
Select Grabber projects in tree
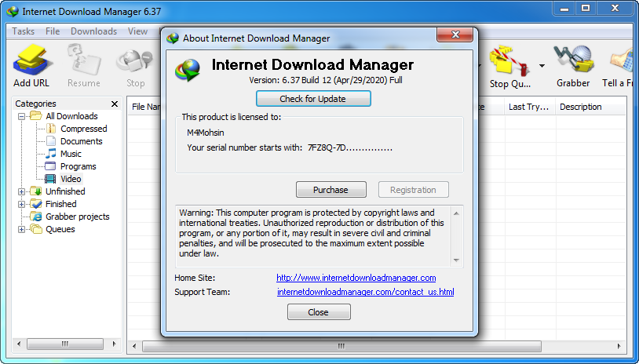[x=78, y=217]
